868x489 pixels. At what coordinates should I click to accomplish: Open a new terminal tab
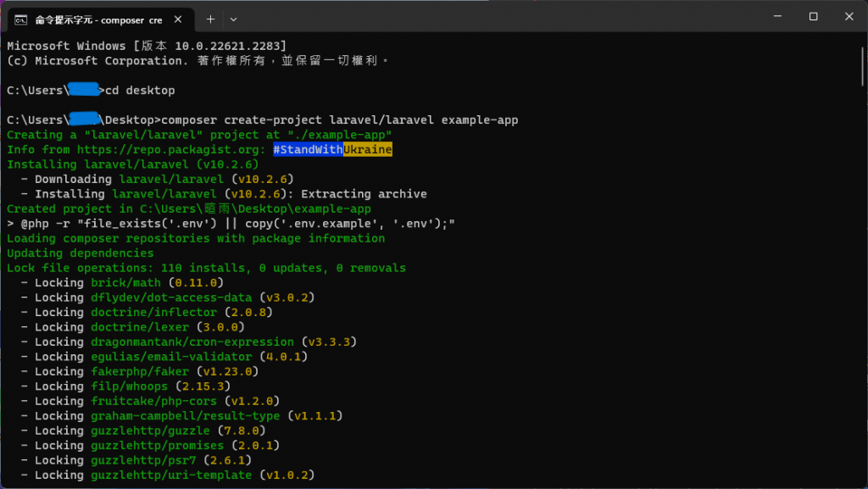[x=210, y=19]
